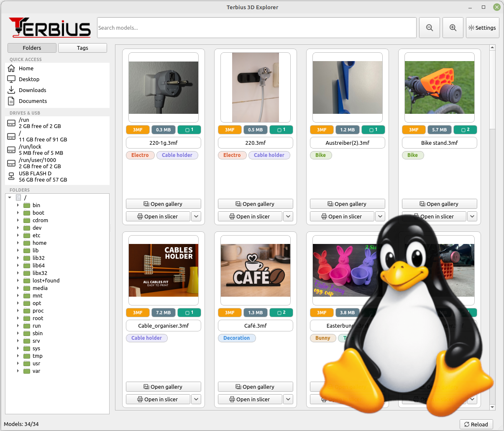Open slicer dropdown for Austreiber(2).3mf

(380, 216)
